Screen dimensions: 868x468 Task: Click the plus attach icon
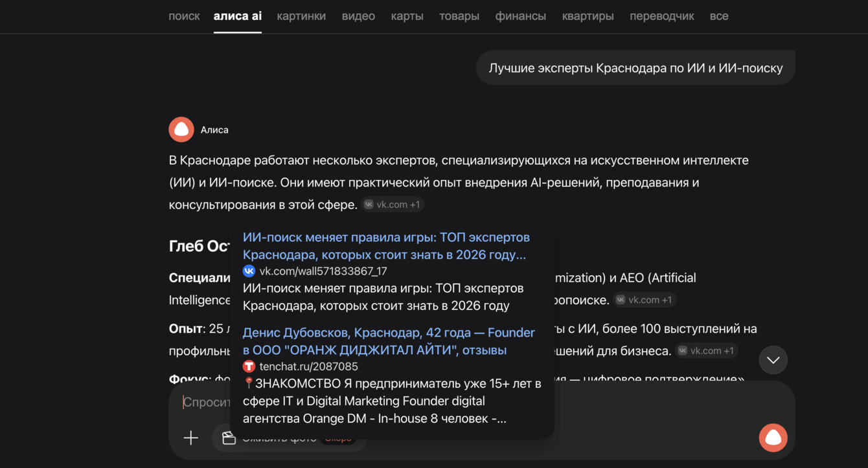click(x=190, y=438)
